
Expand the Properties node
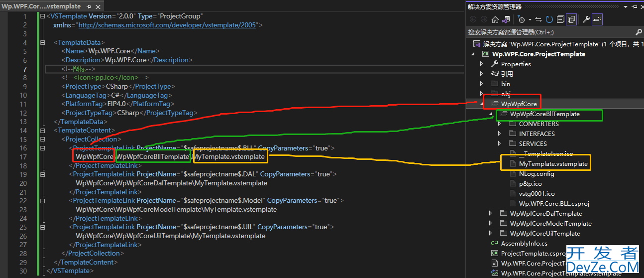481,64
